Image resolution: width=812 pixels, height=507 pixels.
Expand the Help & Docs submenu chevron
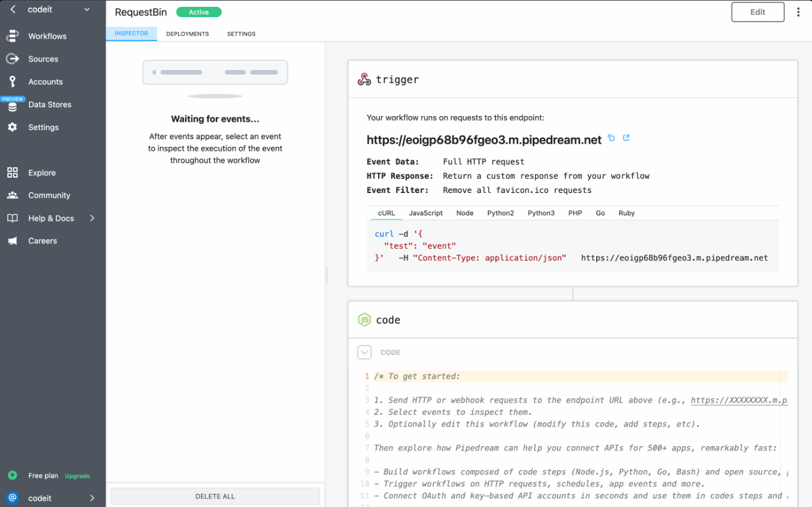pyautogui.click(x=92, y=218)
